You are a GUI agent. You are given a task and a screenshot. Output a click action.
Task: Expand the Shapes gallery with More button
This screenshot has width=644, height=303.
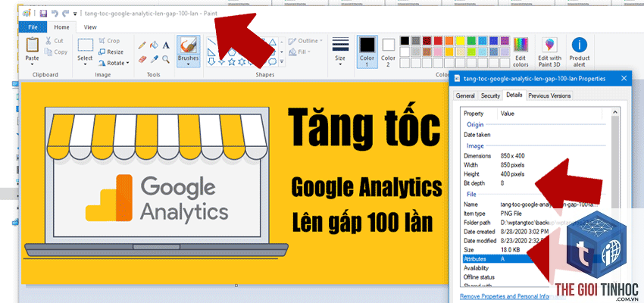pyautogui.click(x=282, y=62)
